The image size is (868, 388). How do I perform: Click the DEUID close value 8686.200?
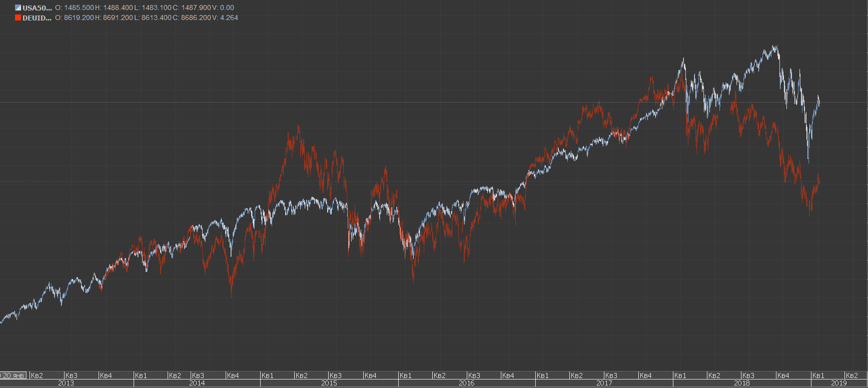tap(196, 18)
